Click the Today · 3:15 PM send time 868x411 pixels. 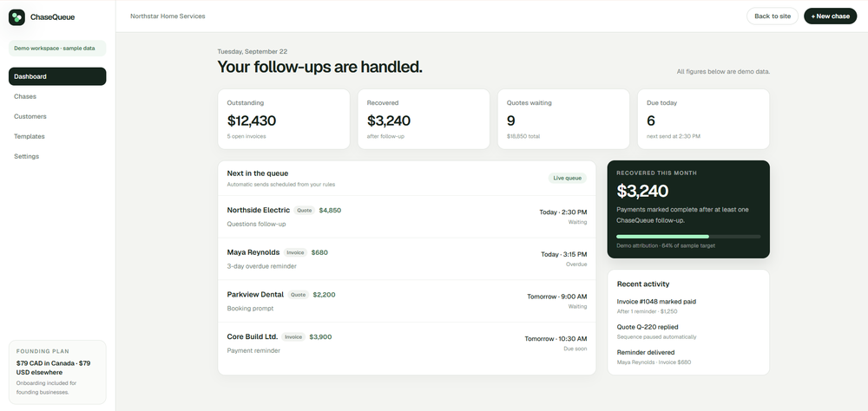(x=563, y=254)
